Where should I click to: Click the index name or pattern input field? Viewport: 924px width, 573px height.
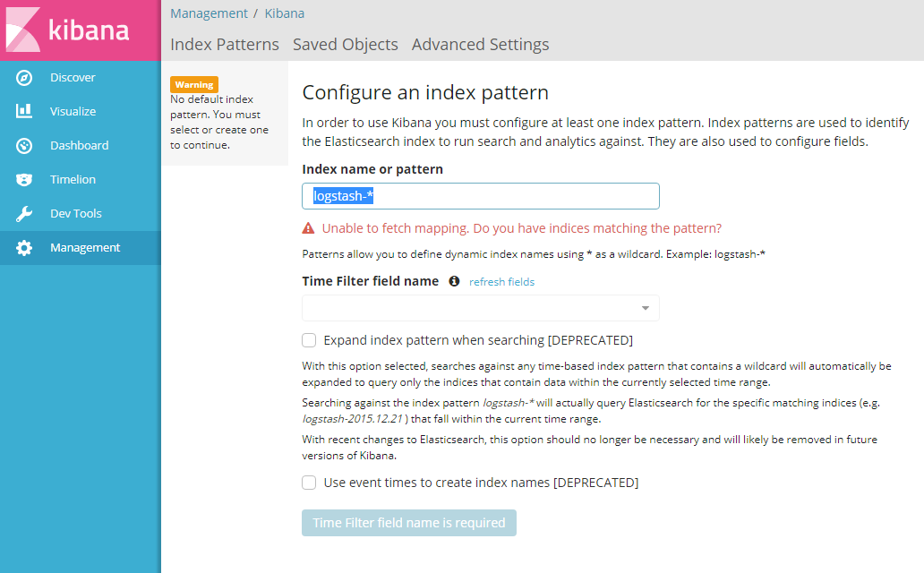480,196
